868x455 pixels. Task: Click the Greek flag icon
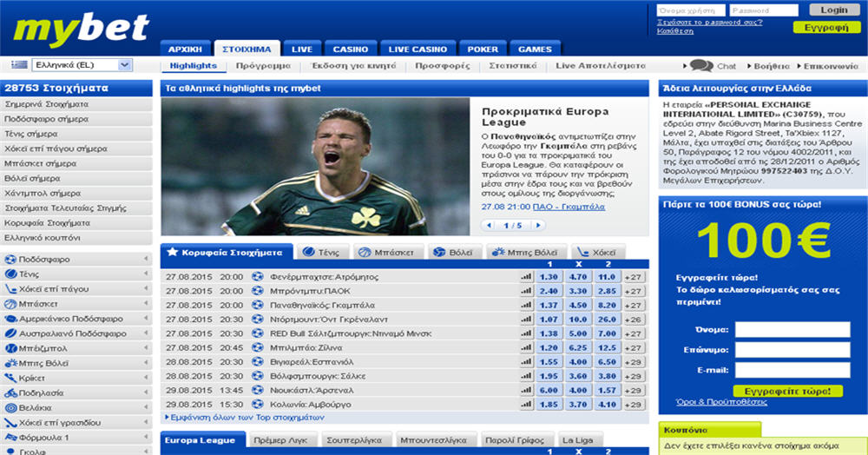[x=19, y=65]
